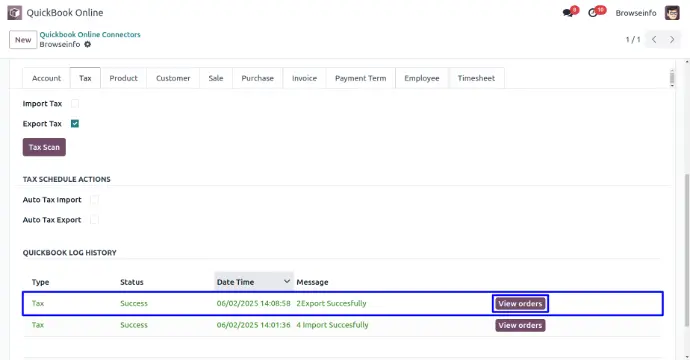Switch to the Payment Term tab
Image resolution: width=690 pixels, height=360 pixels.
pyautogui.click(x=360, y=78)
